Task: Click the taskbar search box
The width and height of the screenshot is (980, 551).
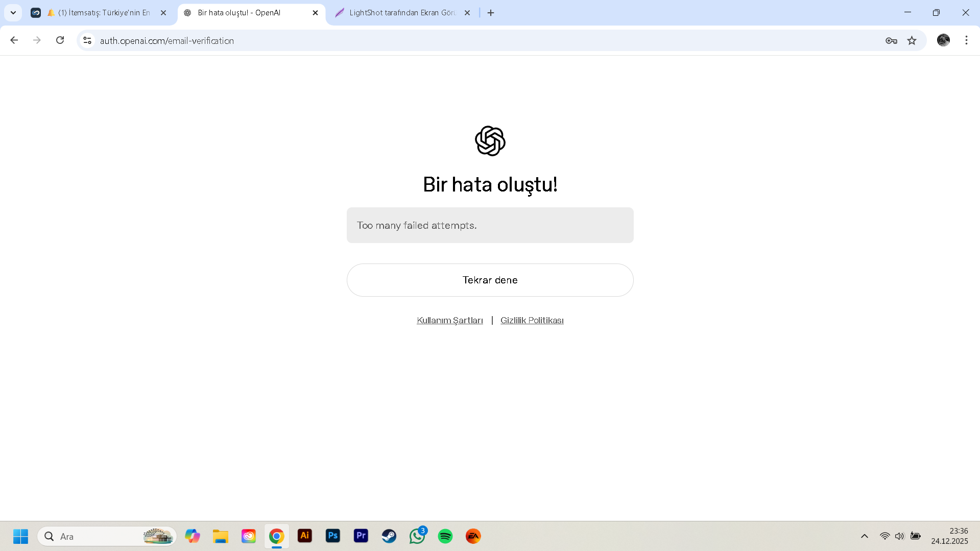Action: pos(107,536)
